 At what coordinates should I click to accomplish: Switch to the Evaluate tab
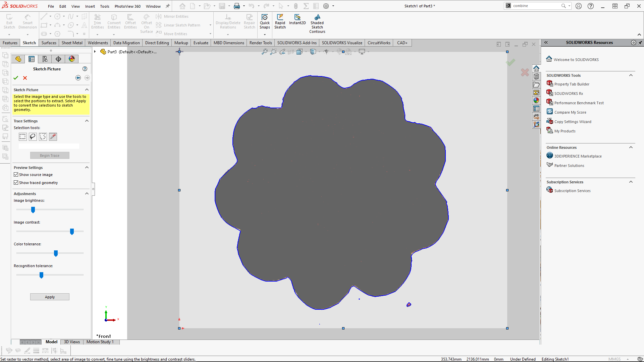(201, 43)
